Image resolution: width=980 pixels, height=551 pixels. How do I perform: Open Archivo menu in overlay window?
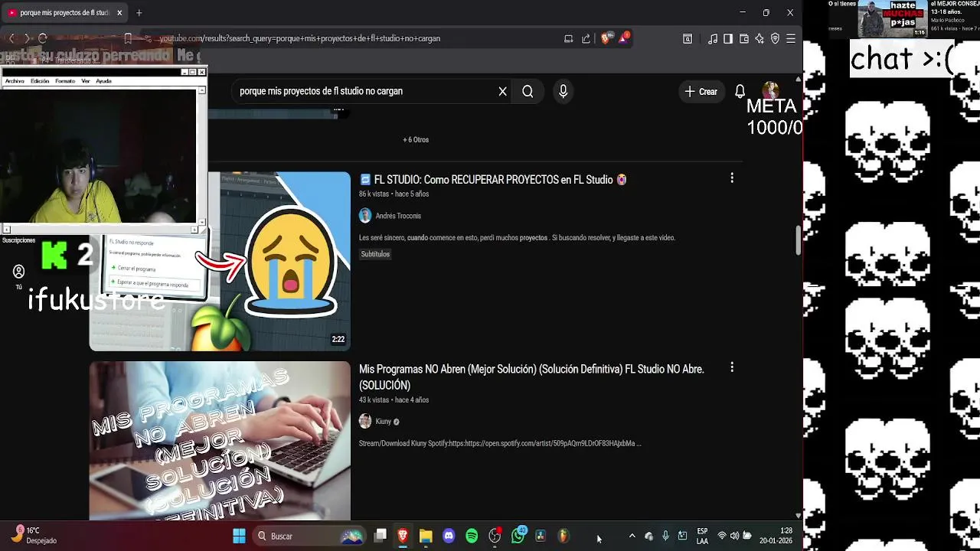(15, 80)
